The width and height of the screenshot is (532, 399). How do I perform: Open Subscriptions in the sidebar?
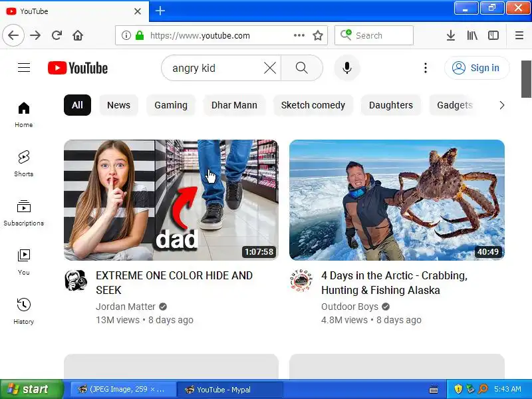pos(24,213)
